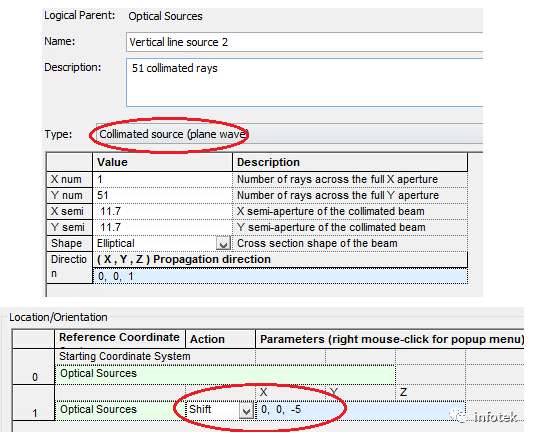Image resolution: width=533 pixels, height=438 pixels.
Task: Open the Shape dropdown arrow next to Elliptical
Action: click(223, 244)
